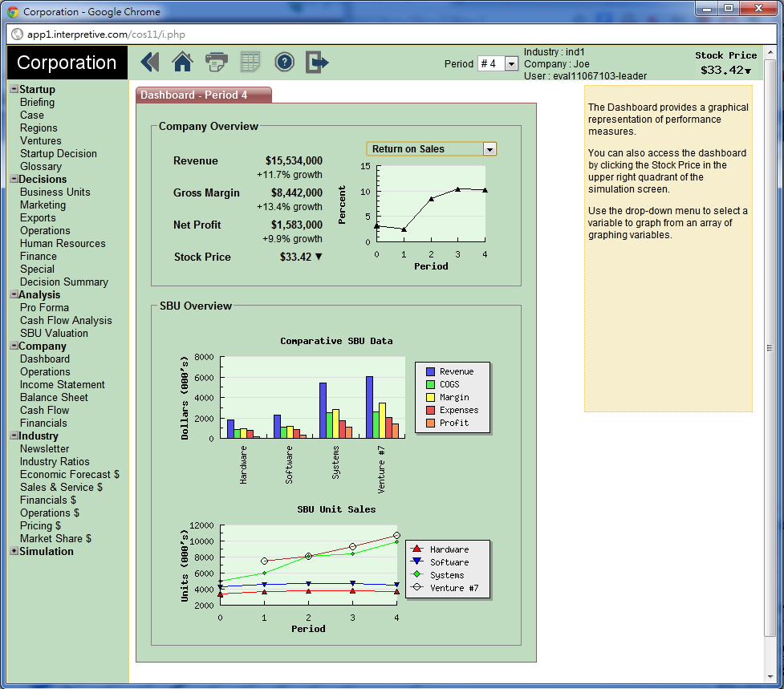This screenshot has height=689, width=784.
Task: Click the Chrome icon in title bar
Action: pos(14,12)
